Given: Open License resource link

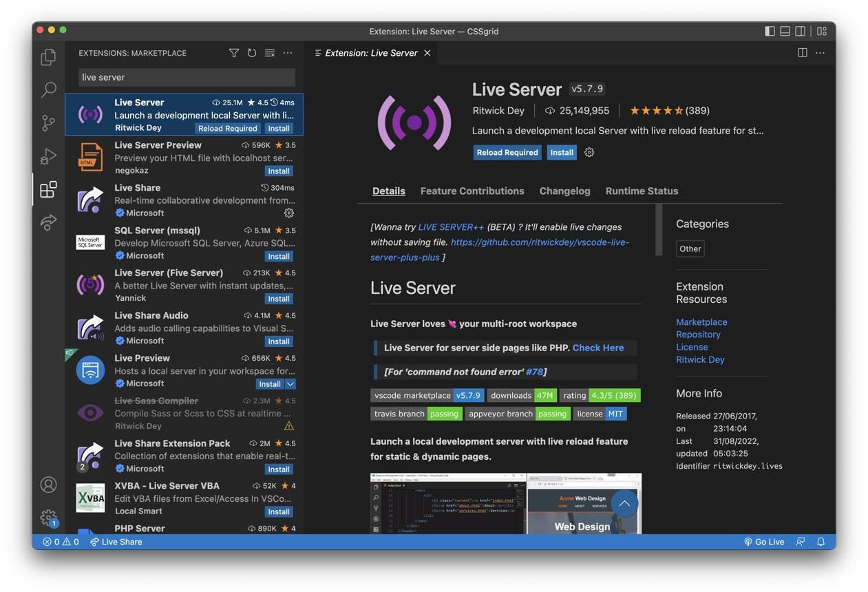Looking at the screenshot, I should point(692,347).
